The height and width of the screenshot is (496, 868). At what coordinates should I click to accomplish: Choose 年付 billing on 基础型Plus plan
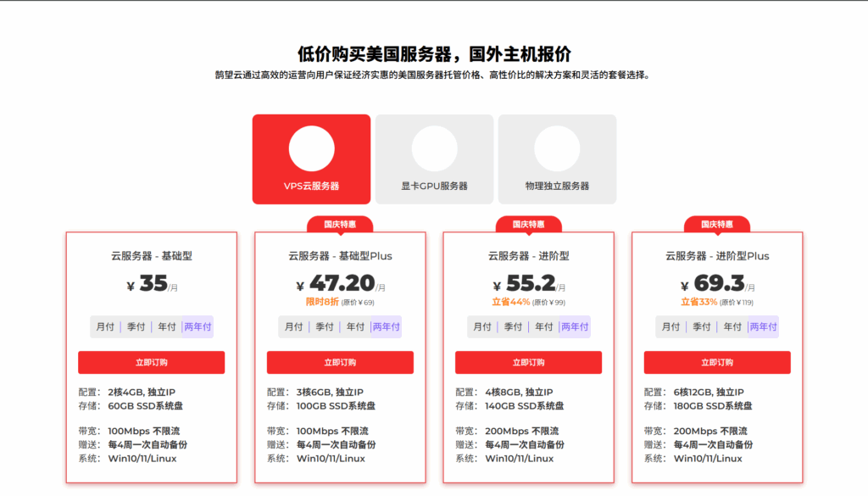point(355,326)
